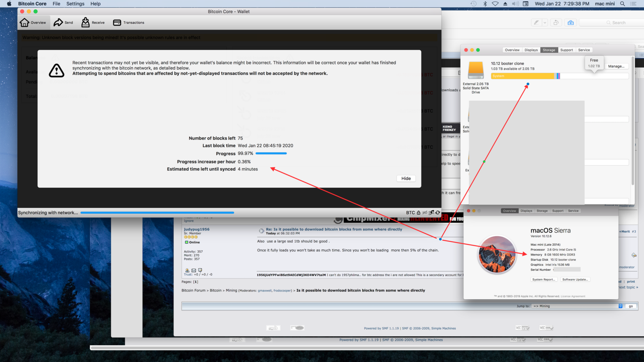Click the eject menu bar icon
This screenshot has width=644, height=362.
coord(505,4)
